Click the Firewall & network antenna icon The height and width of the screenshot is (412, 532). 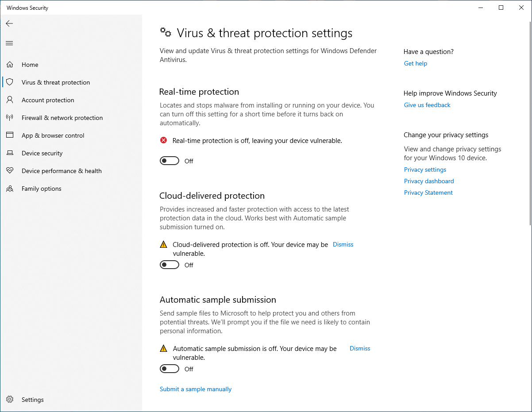pos(10,118)
